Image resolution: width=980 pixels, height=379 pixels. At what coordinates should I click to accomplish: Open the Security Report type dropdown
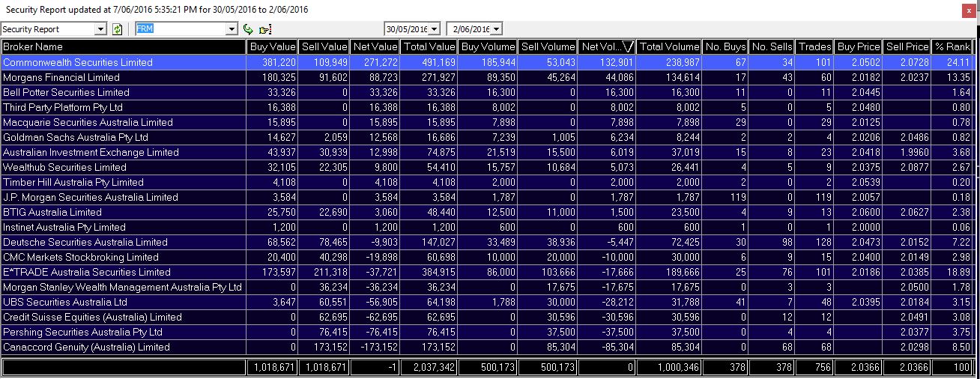(x=101, y=29)
